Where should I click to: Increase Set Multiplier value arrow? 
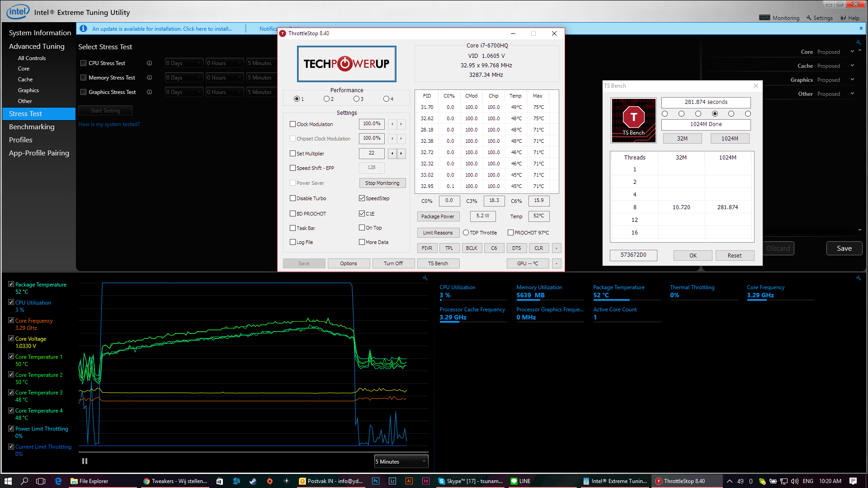pos(401,154)
